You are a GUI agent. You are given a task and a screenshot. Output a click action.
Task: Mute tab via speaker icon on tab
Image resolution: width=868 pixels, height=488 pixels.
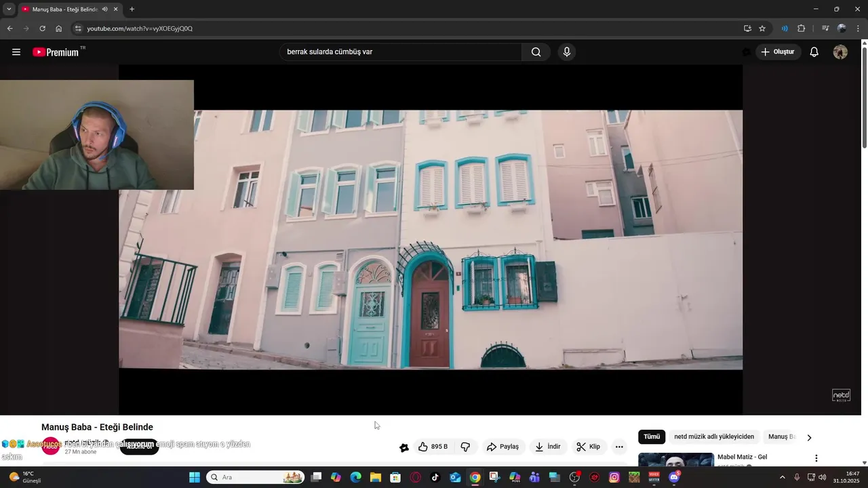click(104, 9)
